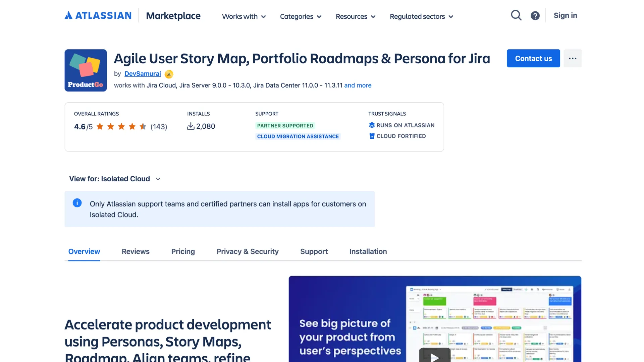This screenshot has width=644, height=362.
Task: Open the Installation tab
Action: 368,252
